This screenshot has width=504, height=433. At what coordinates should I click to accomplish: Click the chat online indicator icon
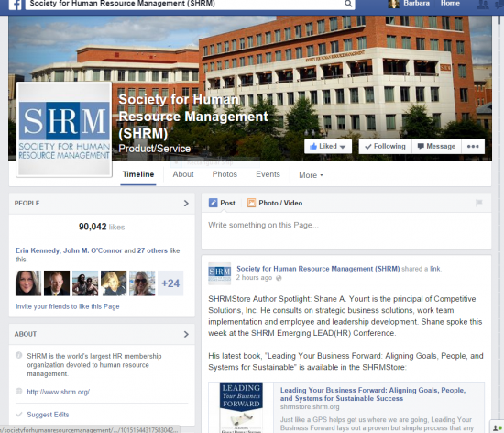(497, 427)
